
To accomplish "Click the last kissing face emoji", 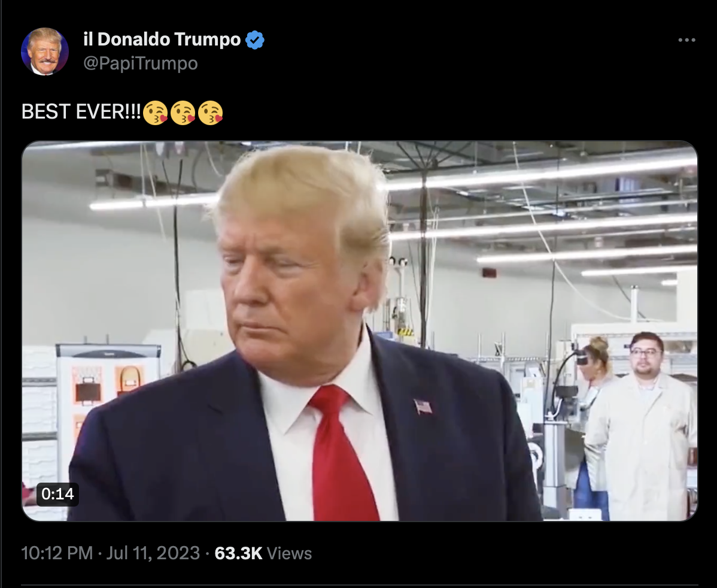I will point(210,113).
